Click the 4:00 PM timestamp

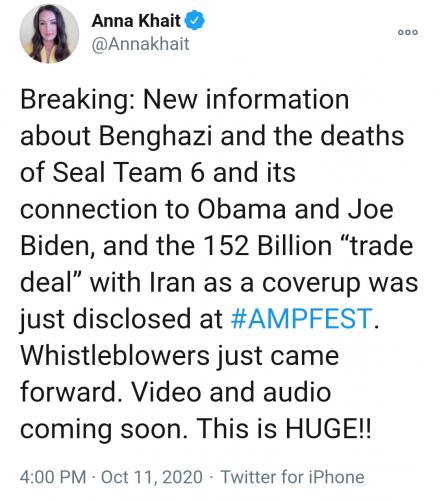[x=53, y=477]
